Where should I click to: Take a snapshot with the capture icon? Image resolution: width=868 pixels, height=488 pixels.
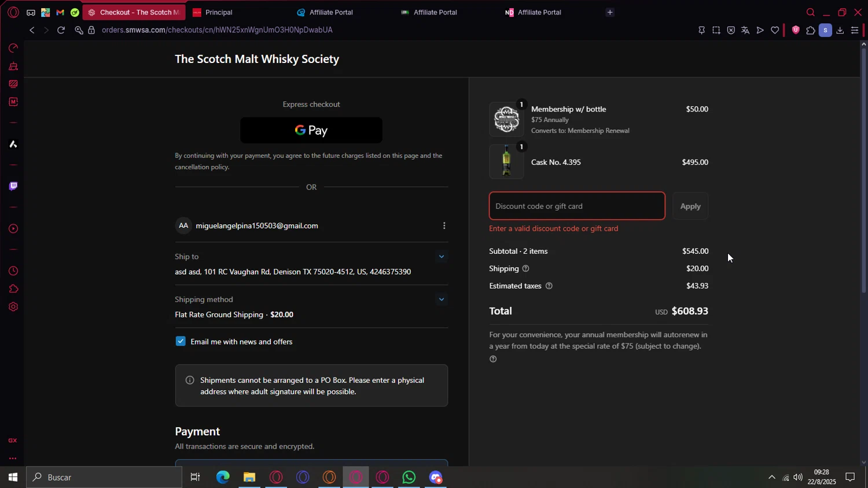(716, 30)
